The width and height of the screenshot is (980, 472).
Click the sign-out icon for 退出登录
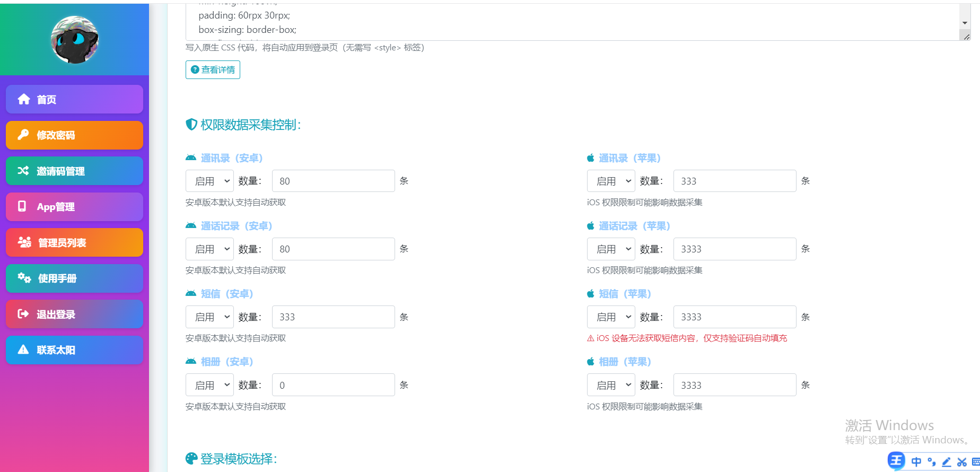point(23,314)
